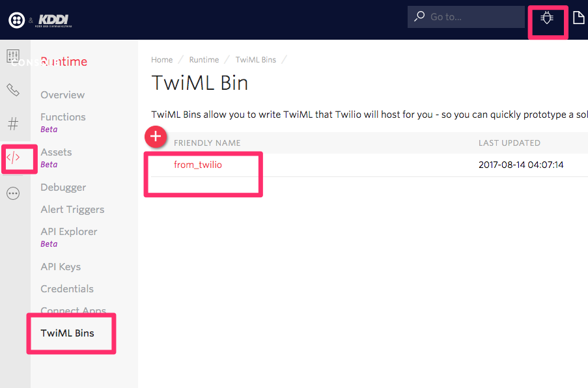Open Connect Apps menu item

click(74, 311)
